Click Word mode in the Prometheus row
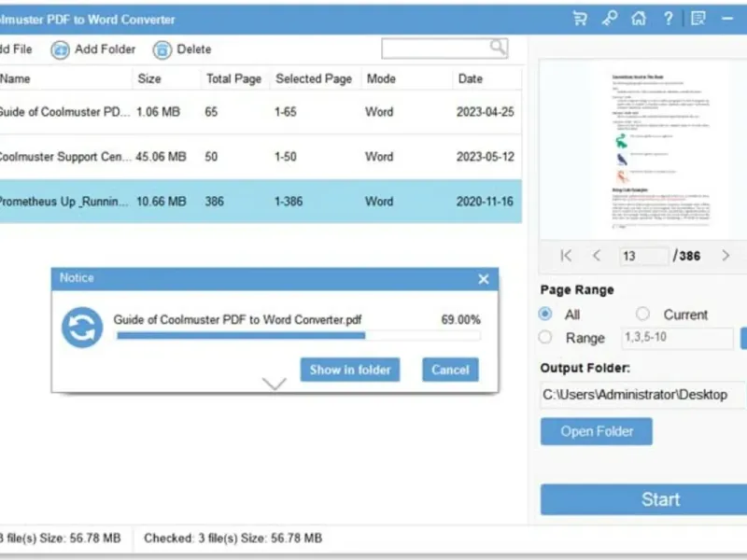 (379, 202)
